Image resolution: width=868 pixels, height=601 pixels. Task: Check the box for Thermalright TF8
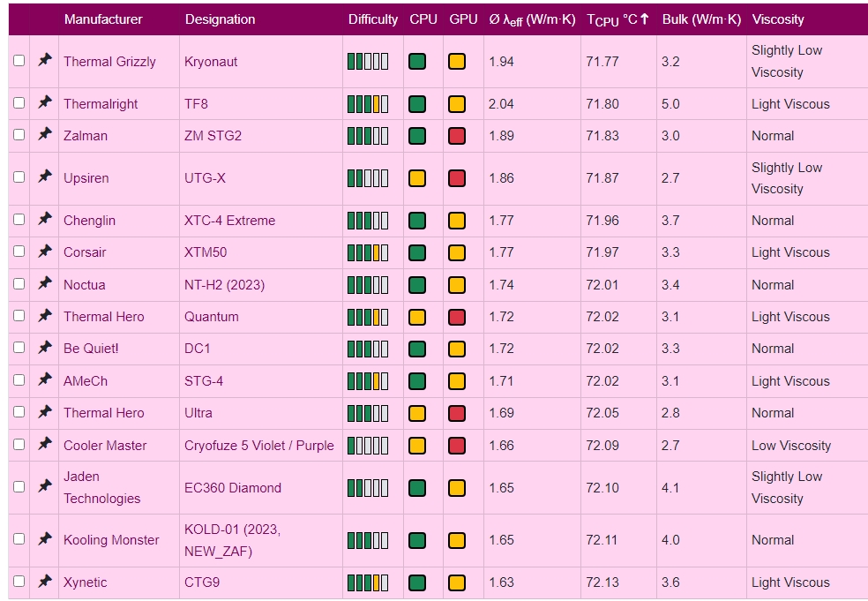pos(19,103)
